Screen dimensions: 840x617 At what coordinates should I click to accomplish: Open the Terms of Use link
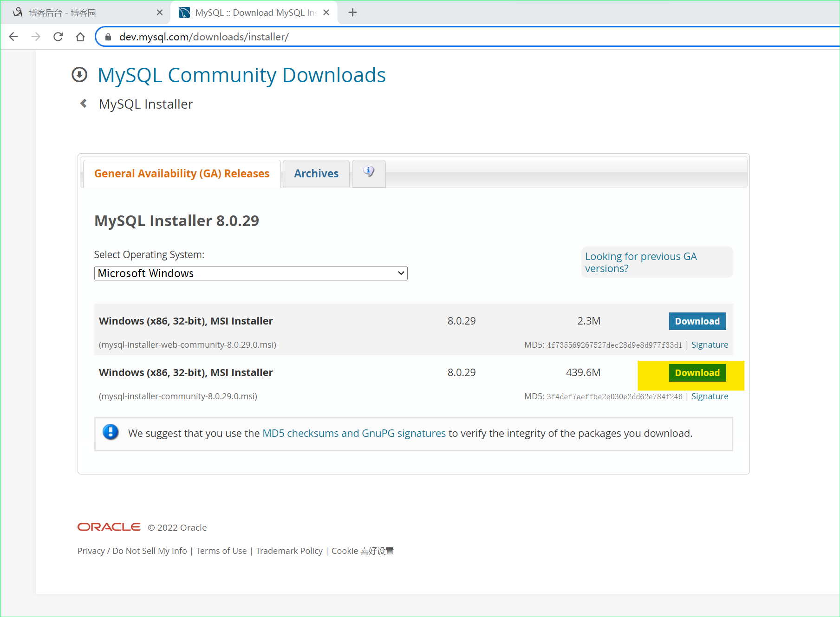click(x=221, y=551)
